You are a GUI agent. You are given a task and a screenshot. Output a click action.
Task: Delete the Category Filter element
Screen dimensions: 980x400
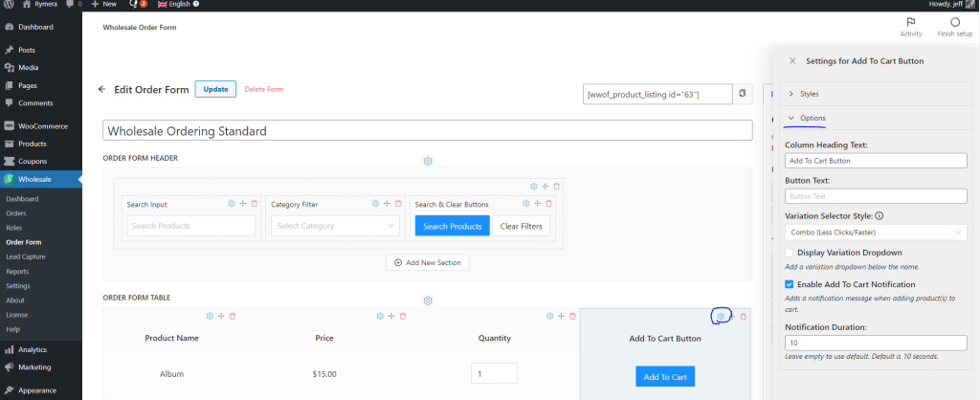(x=400, y=203)
